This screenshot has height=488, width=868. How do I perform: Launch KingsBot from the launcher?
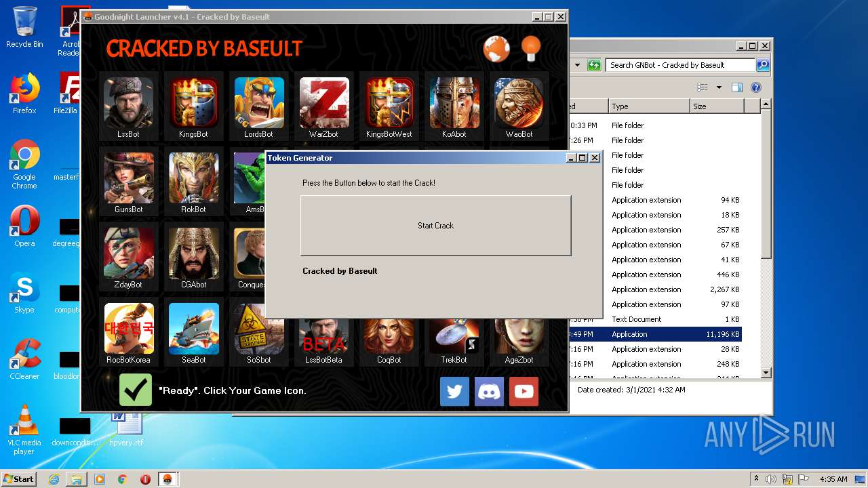(x=193, y=103)
